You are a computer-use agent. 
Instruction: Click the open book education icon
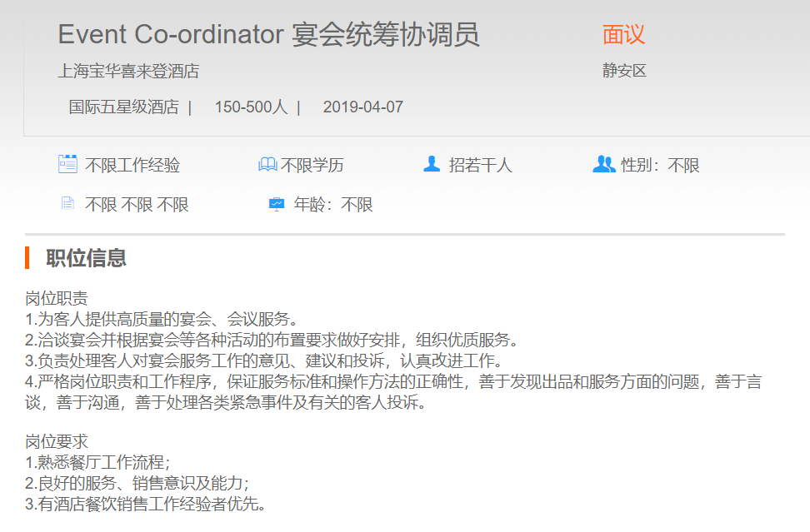[267, 165]
